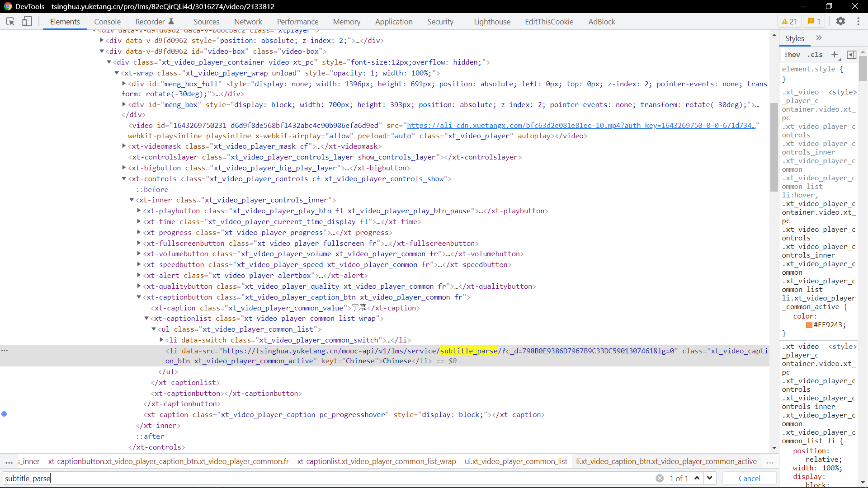Expand the xt-playbutton element node
868x488 pixels.
(139, 211)
